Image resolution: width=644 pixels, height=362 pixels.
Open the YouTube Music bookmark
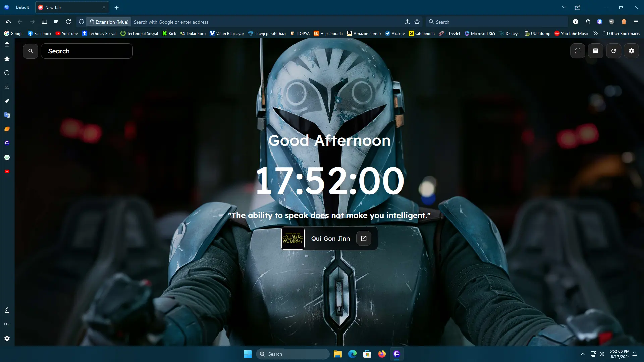(572, 33)
